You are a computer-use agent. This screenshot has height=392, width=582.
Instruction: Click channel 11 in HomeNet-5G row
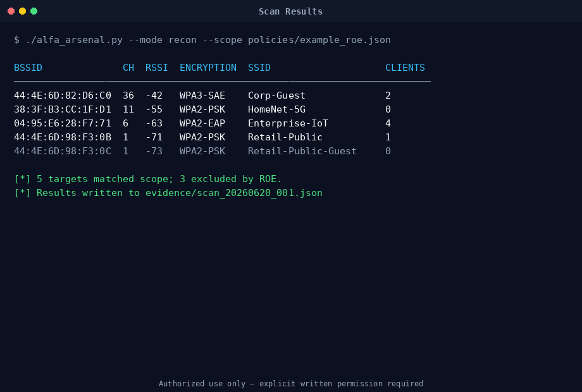point(128,109)
